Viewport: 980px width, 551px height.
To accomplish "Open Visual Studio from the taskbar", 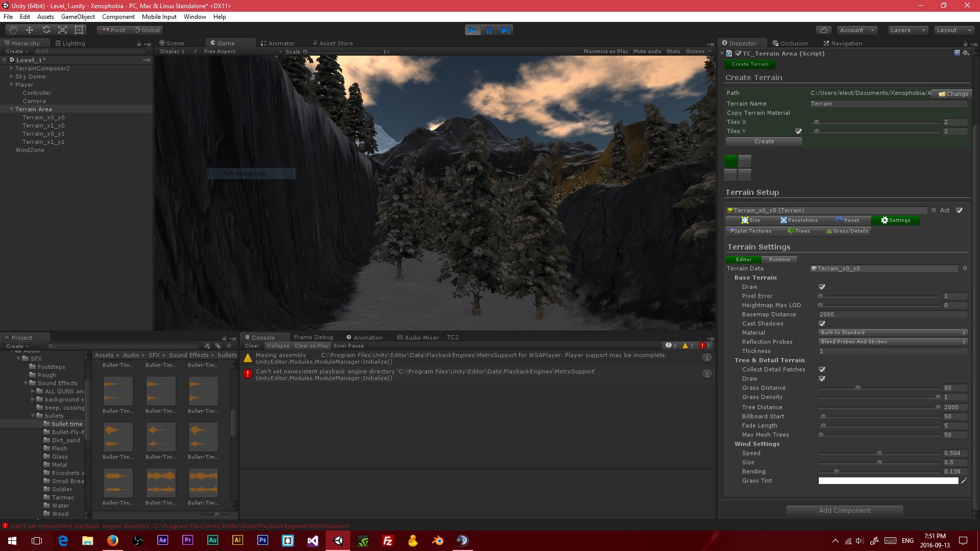I will click(x=313, y=541).
